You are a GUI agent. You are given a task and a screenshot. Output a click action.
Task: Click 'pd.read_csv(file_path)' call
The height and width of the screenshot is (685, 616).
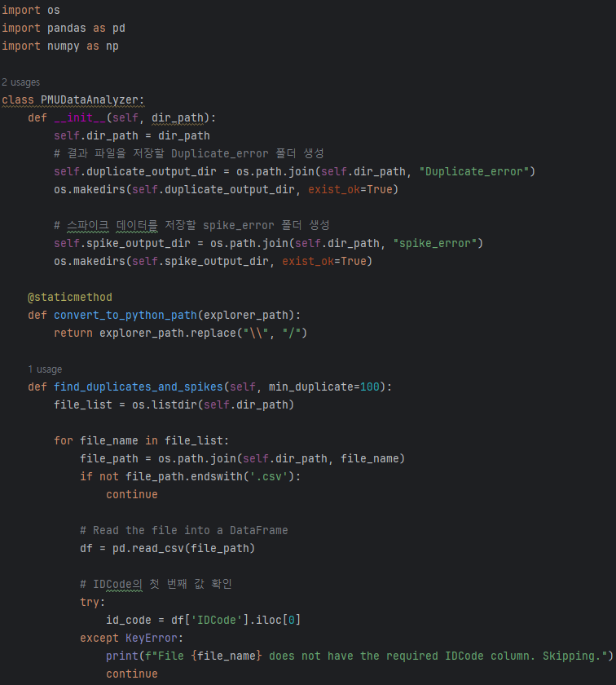pyautogui.click(x=183, y=548)
